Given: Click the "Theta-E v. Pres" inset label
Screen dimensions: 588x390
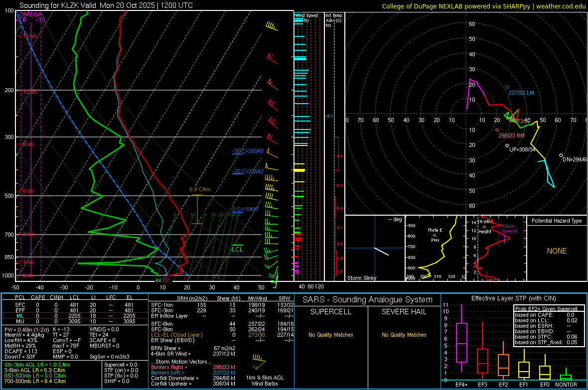Looking at the screenshot, I should 435,235.
